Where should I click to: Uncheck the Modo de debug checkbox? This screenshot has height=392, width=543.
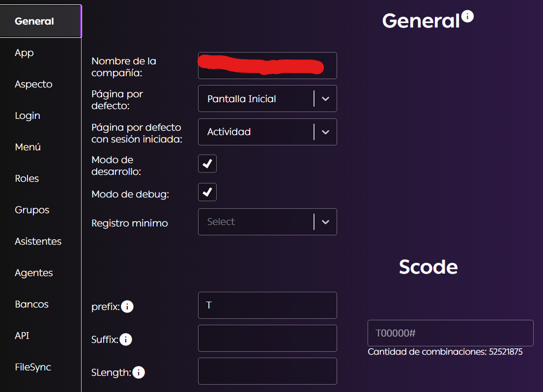coord(207,192)
